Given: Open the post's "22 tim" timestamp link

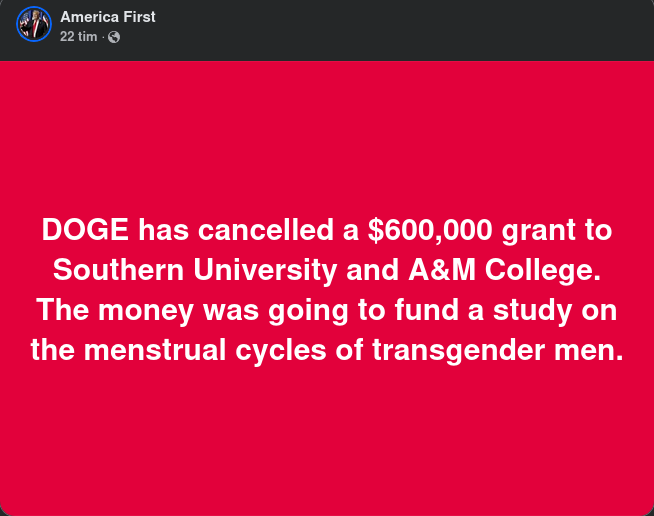Looking at the screenshot, I should coord(78,37).
